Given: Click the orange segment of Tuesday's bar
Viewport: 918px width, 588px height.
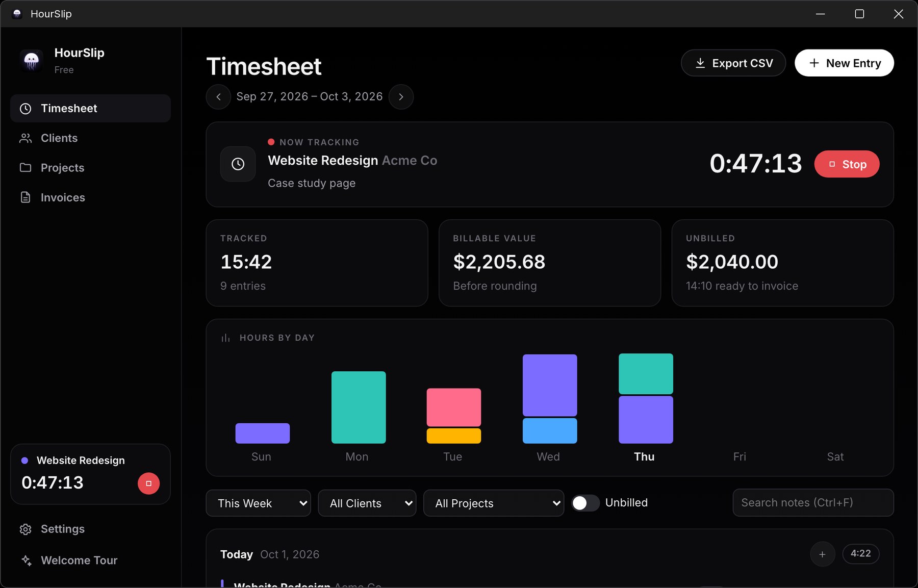Looking at the screenshot, I should (454, 436).
